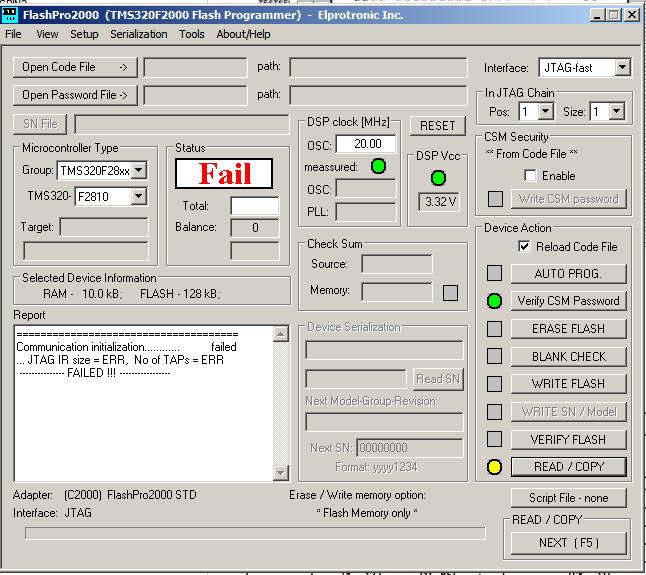The height and width of the screenshot is (575, 646).
Task: Click the gray VERIFY FLASH status indicator
Action: (x=494, y=439)
